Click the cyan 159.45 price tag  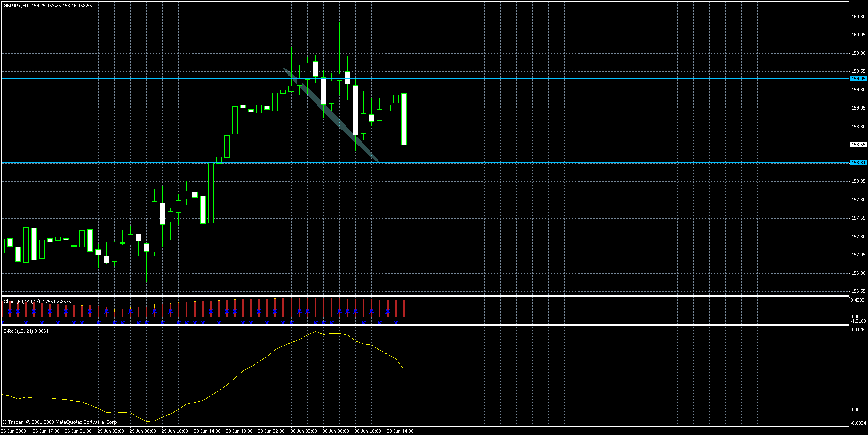pos(858,79)
